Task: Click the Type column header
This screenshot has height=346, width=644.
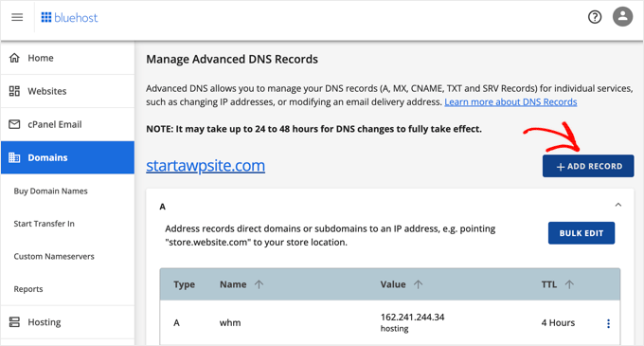Action: click(x=184, y=284)
